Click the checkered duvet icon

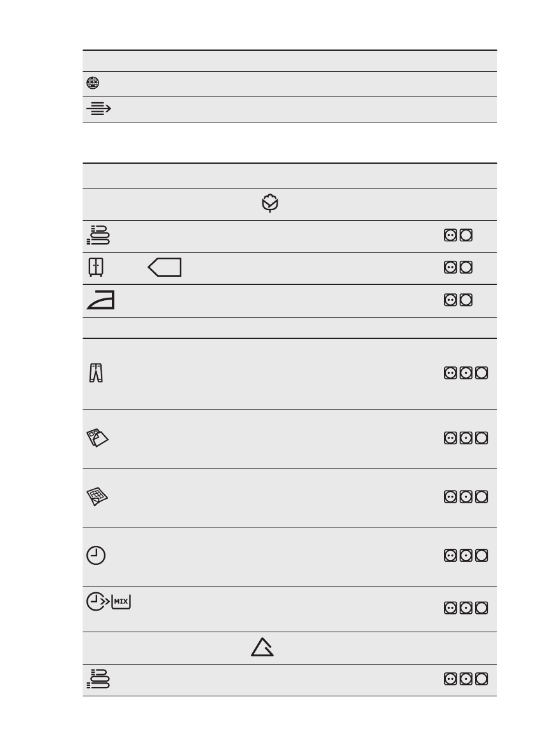[x=97, y=497]
